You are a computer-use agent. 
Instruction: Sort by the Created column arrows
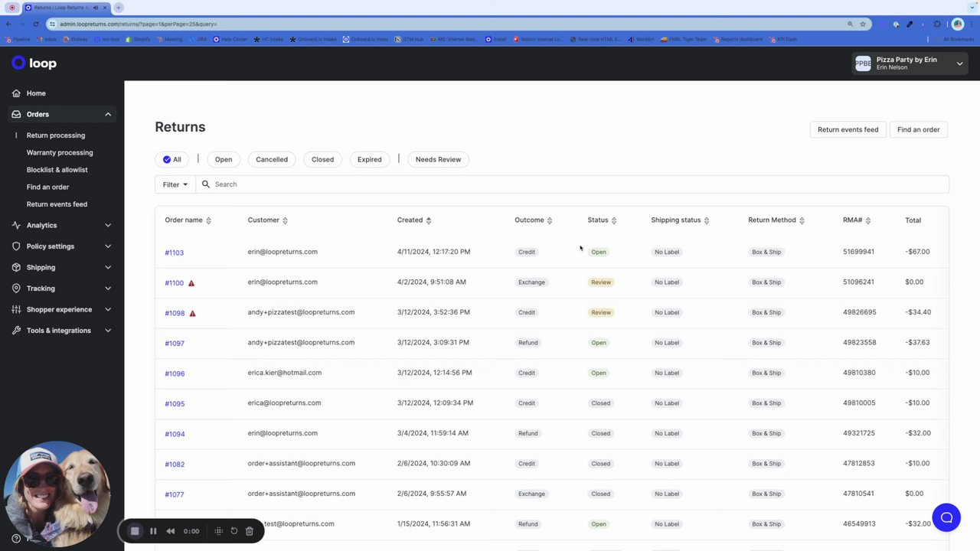point(428,220)
